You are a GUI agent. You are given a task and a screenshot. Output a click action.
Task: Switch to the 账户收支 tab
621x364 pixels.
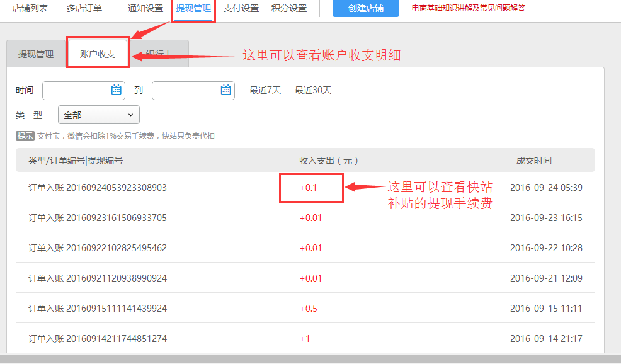point(98,54)
